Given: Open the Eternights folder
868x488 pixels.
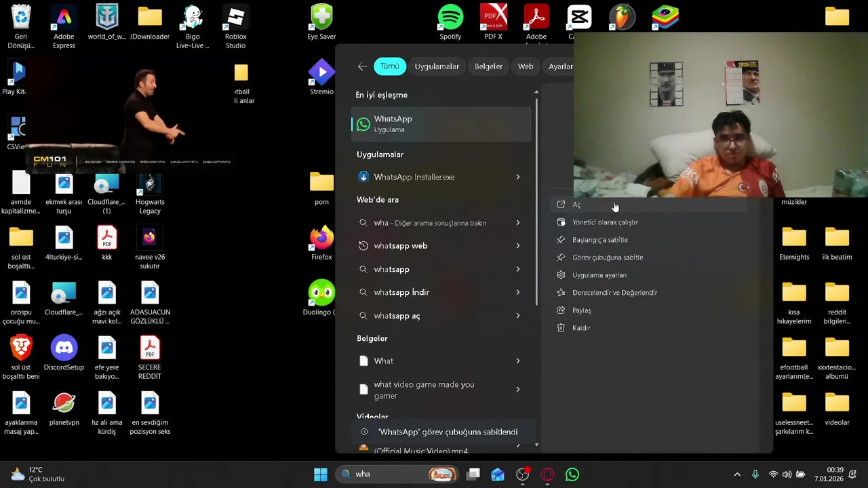Looking at the screenshot, I should 794,243.
